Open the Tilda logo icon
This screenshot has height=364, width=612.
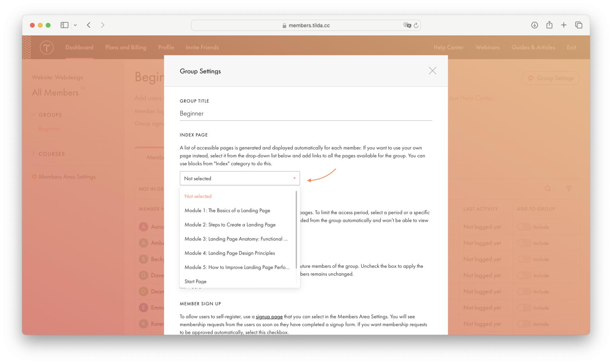47,47
